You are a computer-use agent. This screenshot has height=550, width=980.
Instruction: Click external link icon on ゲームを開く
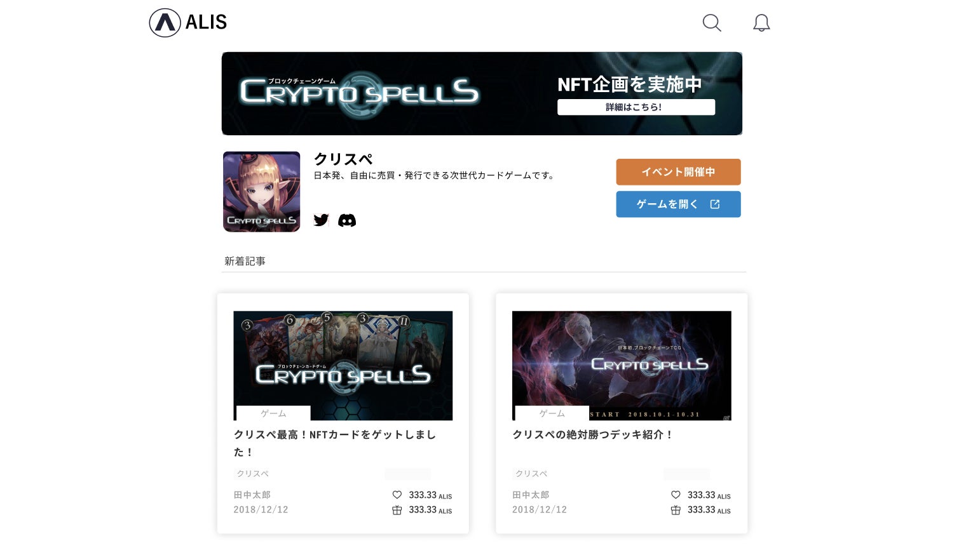(x=715, y=204)
